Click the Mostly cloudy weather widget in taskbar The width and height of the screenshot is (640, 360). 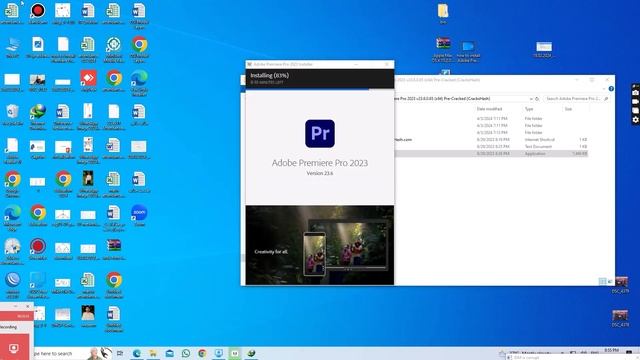tap(531, 353)
